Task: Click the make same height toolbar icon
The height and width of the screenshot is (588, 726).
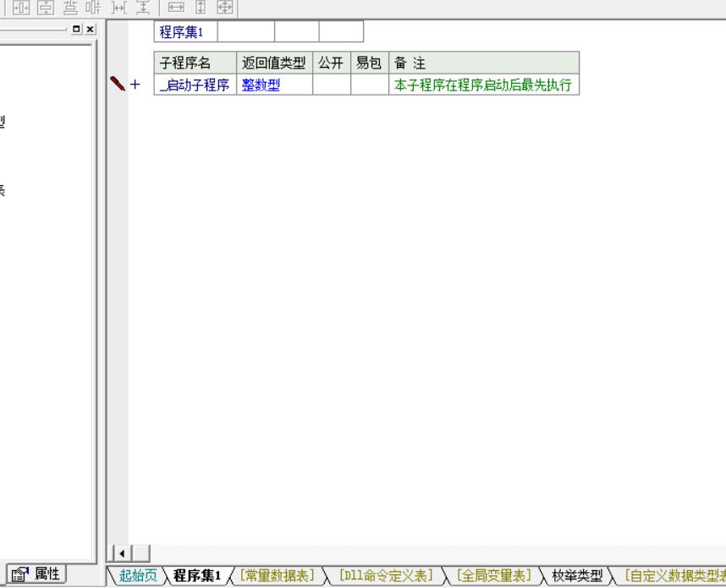Action: 201,8
